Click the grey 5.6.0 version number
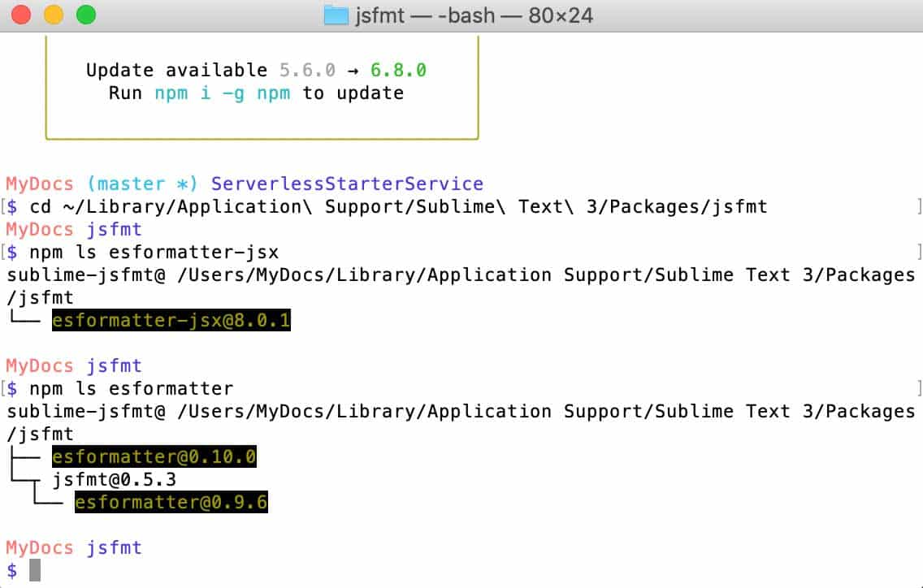Viewport: 923px width, 588px height. click(307, 71)
